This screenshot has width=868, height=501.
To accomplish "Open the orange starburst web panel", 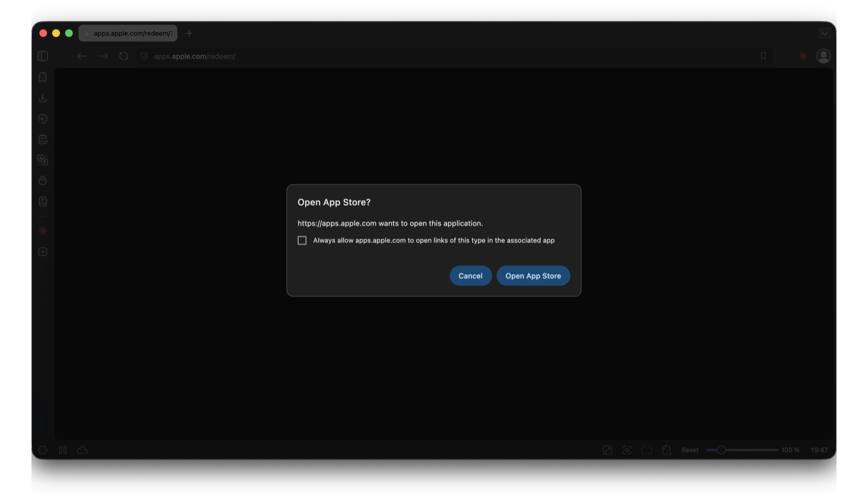I will tap(43, 231).
